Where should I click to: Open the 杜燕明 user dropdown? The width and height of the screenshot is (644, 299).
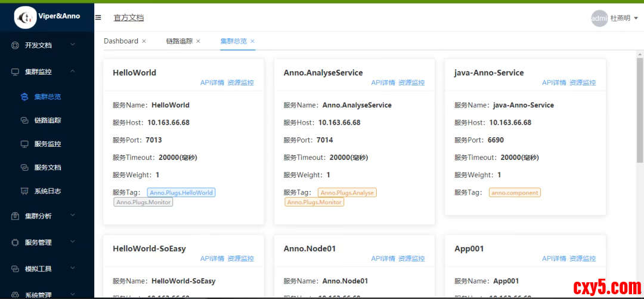pyautogui.click(x=624, y=19)
